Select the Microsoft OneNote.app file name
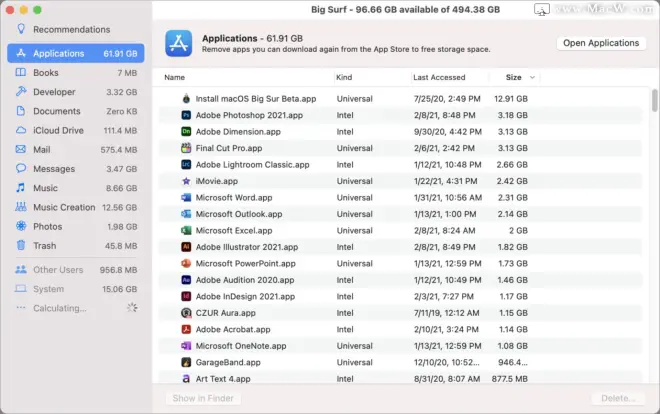 click(241, 346)
